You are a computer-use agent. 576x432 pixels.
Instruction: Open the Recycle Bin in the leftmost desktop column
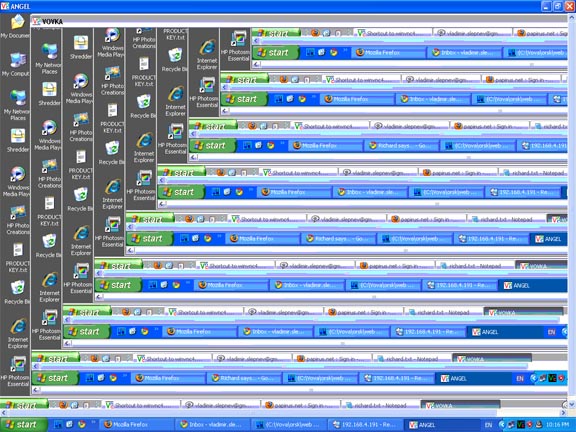tap(18, 292)
